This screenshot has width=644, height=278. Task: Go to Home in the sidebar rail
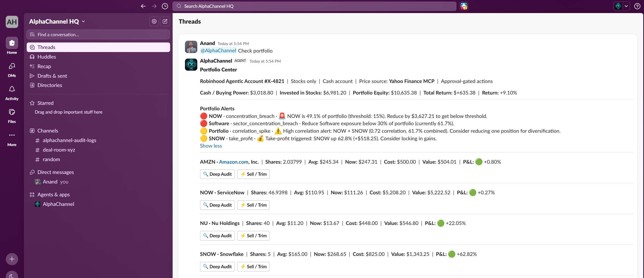(12, 46)
